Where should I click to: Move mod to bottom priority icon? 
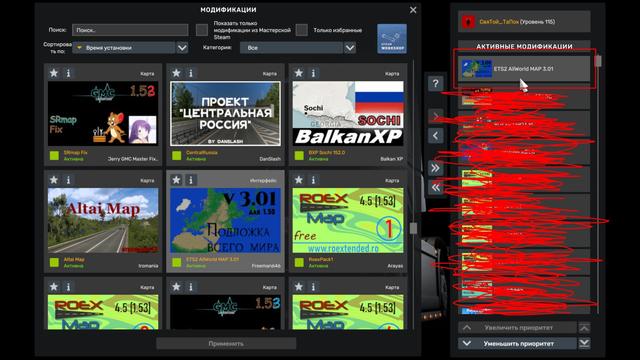[x=584, y=343]
